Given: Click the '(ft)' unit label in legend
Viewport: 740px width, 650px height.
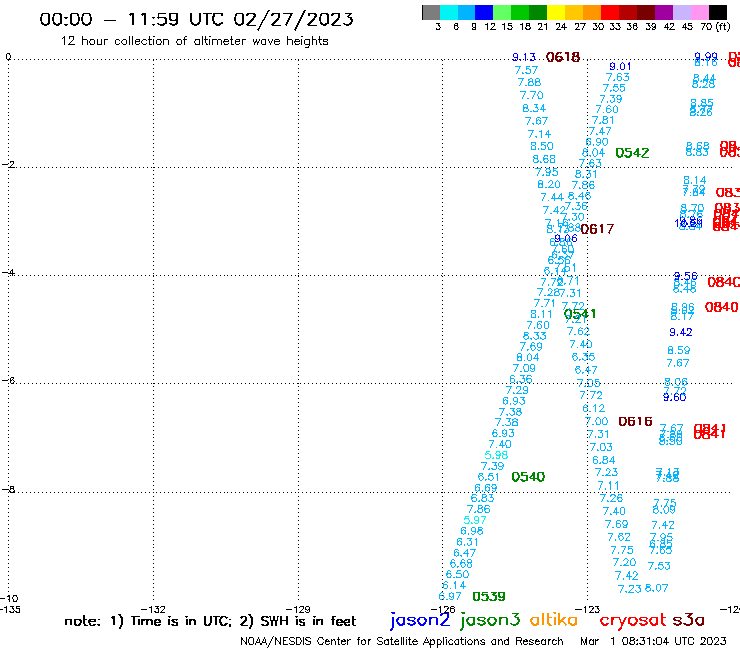Looking at the screenshot, I should (723, 26).
